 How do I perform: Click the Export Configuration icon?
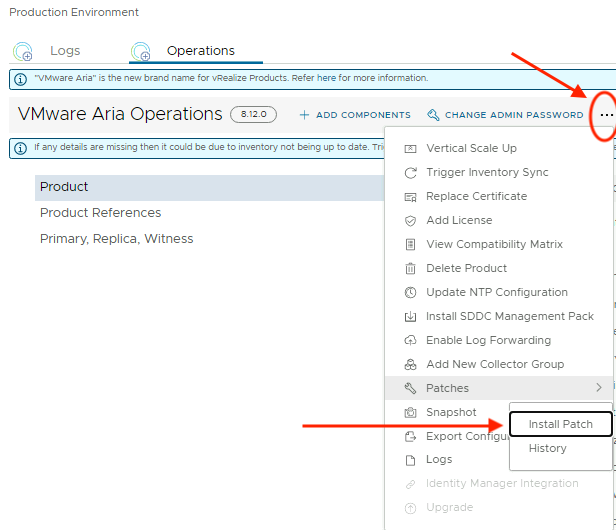pos(410,436)
